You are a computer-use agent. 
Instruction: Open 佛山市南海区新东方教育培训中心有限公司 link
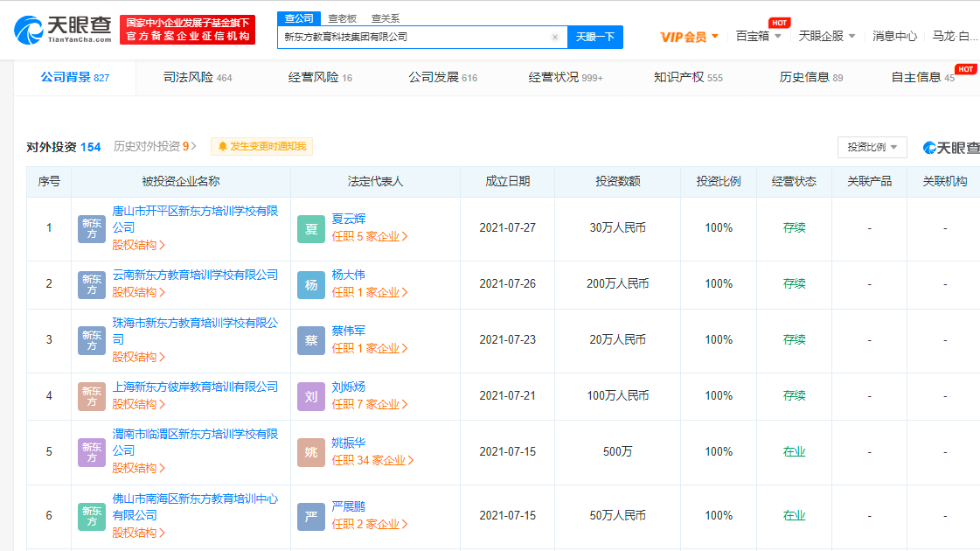tap(195, 506)
